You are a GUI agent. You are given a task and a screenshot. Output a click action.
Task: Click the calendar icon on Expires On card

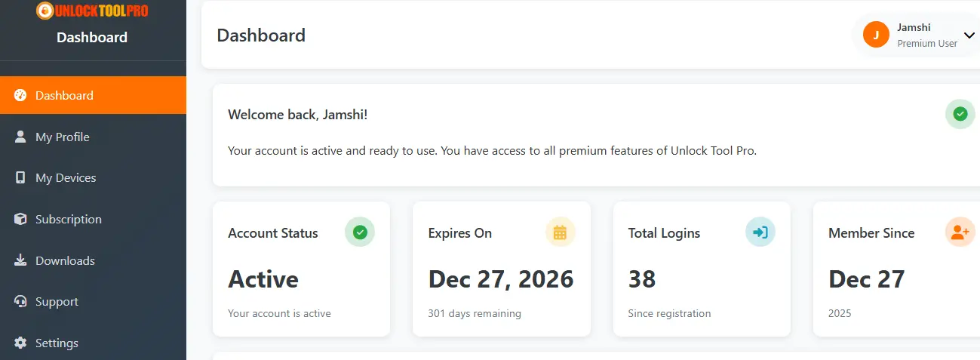(x=560, y=232)
